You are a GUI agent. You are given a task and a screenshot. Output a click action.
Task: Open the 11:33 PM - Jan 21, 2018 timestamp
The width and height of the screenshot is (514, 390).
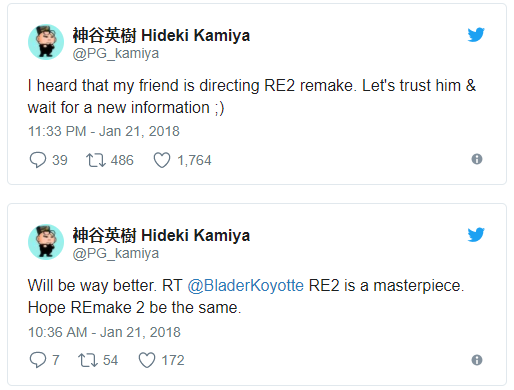click(104, 131)
